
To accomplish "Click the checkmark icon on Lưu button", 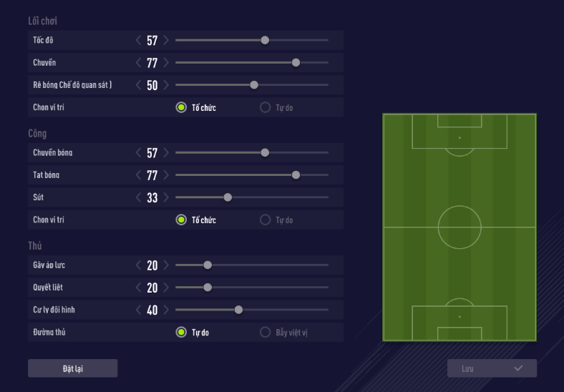I will pos(518,368).
